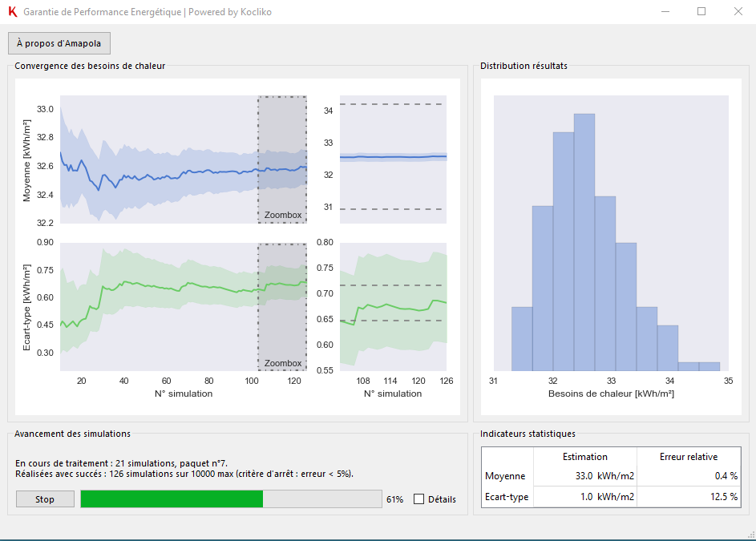Click the tallest histogram bar
This screenshot has height=541, width=756.
click(584, 242)
